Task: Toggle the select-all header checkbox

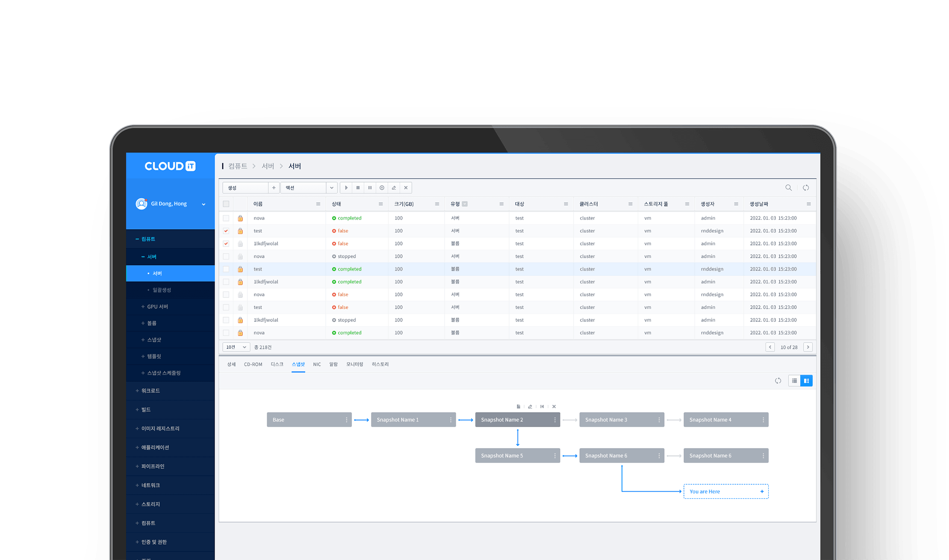Action: [x=226, y=204]
